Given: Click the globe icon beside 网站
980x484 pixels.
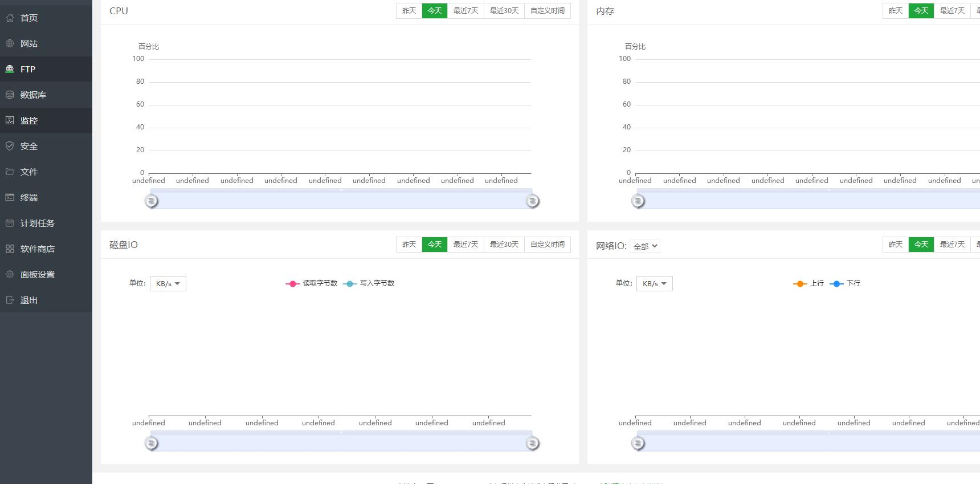Looking at the screenshot, I should click(x=10, y=43).
